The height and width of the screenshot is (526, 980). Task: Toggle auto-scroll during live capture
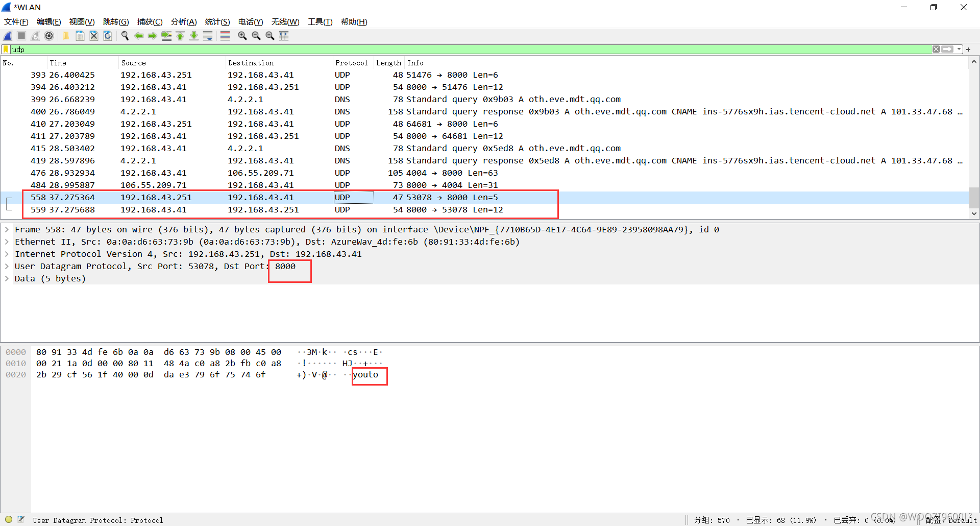pyautogui.click(x=208, y=36)
